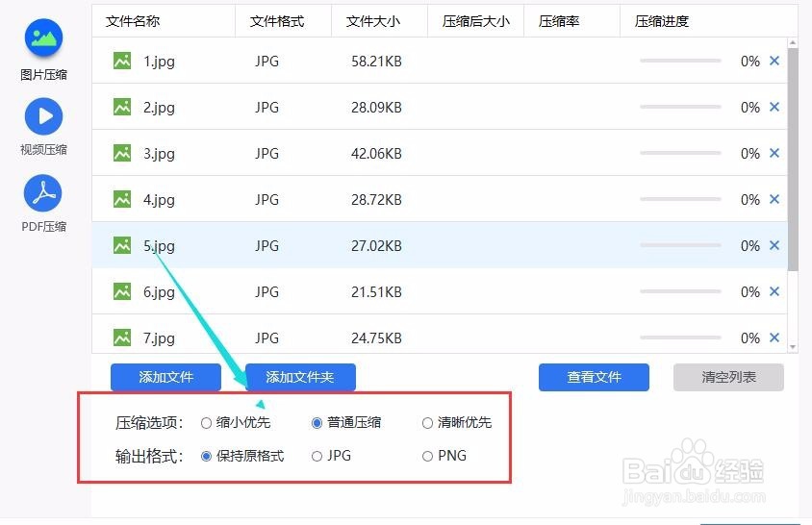Viewport: 812px width, 525px height.
Task: Click the image icon of 6.jpg
Action: pos(122,291)
